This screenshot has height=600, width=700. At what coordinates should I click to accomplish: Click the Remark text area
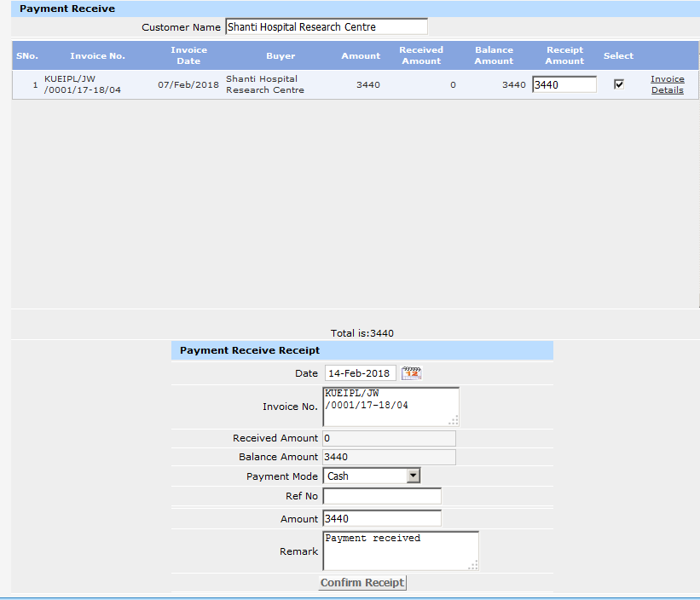tap(401, 551)
